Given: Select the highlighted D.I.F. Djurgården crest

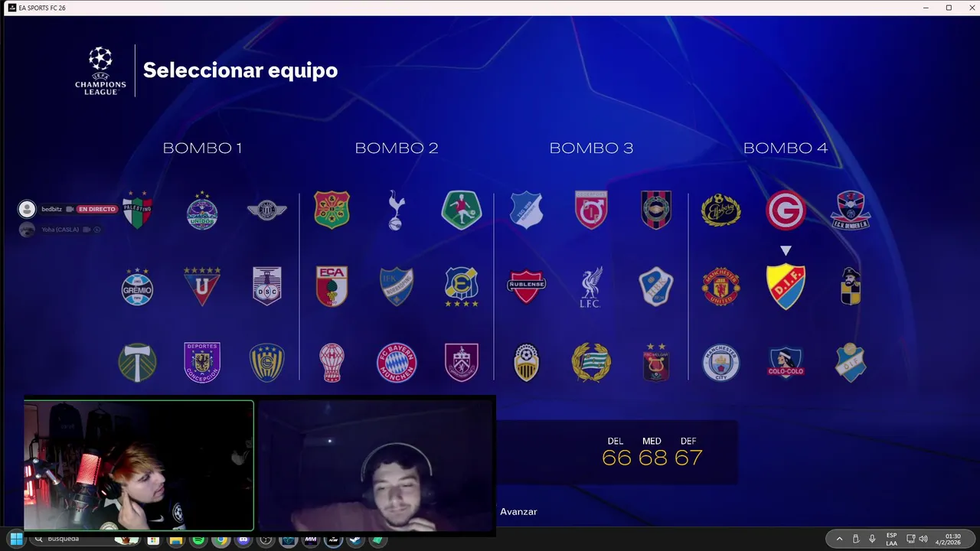Looking at the screenshot, I should click(786, 287).
